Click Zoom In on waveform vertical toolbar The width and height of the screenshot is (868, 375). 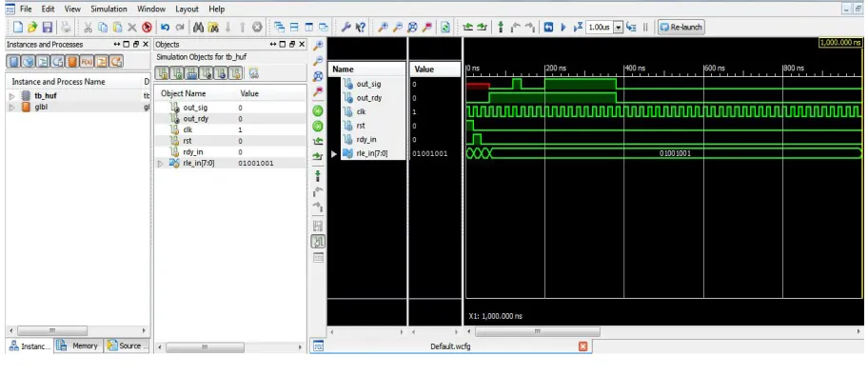[318, 46]
